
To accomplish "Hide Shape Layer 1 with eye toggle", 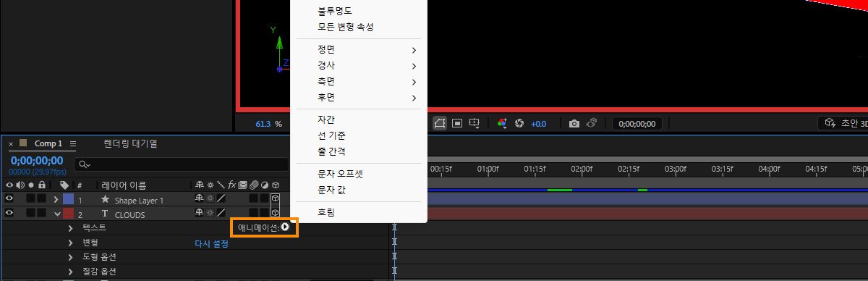I will (x=9, y=199).
